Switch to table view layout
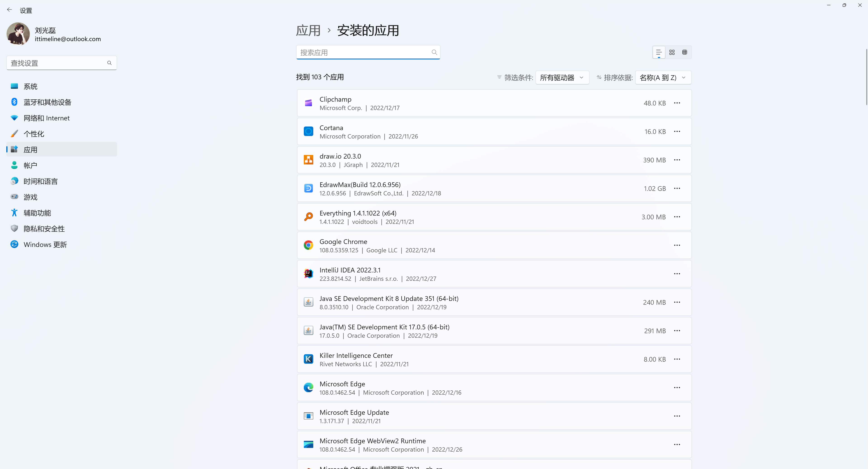Image resolution: width=868 pixels, height=469 pixels. pyautogui.click(x=685, y=52)
